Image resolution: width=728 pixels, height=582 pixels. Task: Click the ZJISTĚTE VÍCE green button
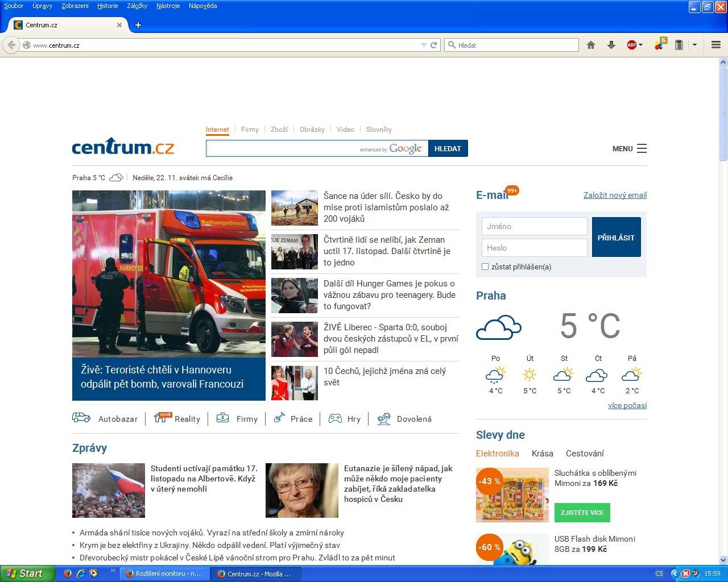point(582,513)
